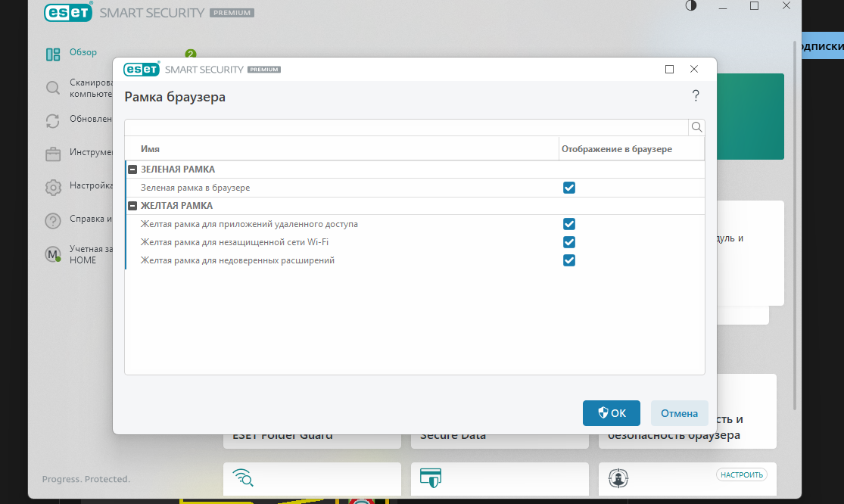This screenshot has height=504, width=844.
Task: Open the help question mark icon in dialog
Action: [x=696, y=96]
